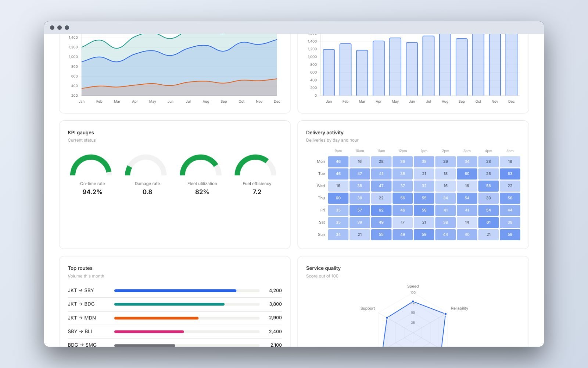The width and height of the screenshot is (588, 368).
Task: Click the Mon 9am heatmap cell (46)
Action: click(x=338, y=162)
